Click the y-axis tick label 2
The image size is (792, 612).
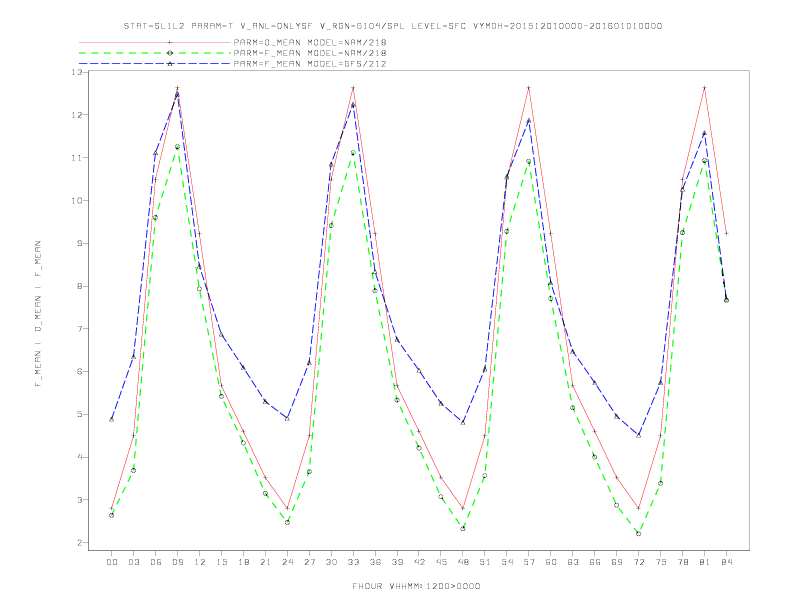click(79, 543)
